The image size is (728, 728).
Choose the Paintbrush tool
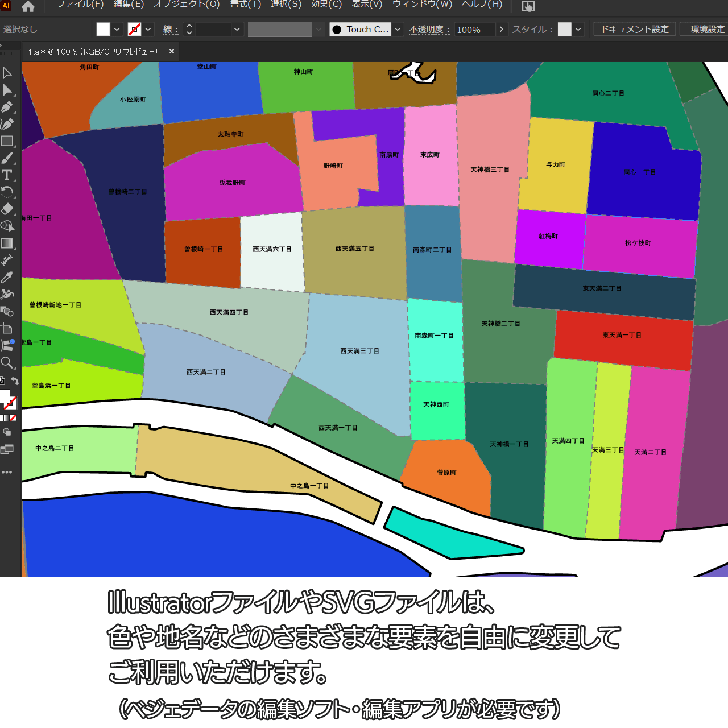pyautogui.click(x=7, y=158)
